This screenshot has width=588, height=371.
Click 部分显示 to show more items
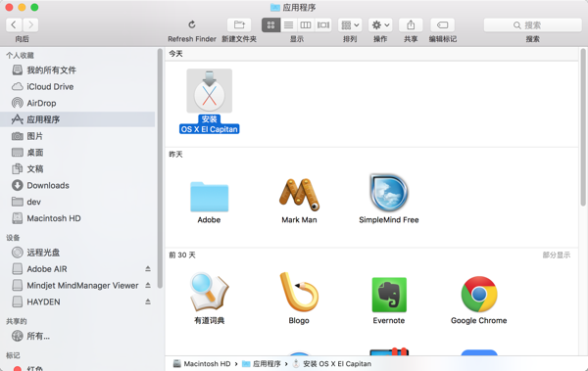(x=556, y=255)
